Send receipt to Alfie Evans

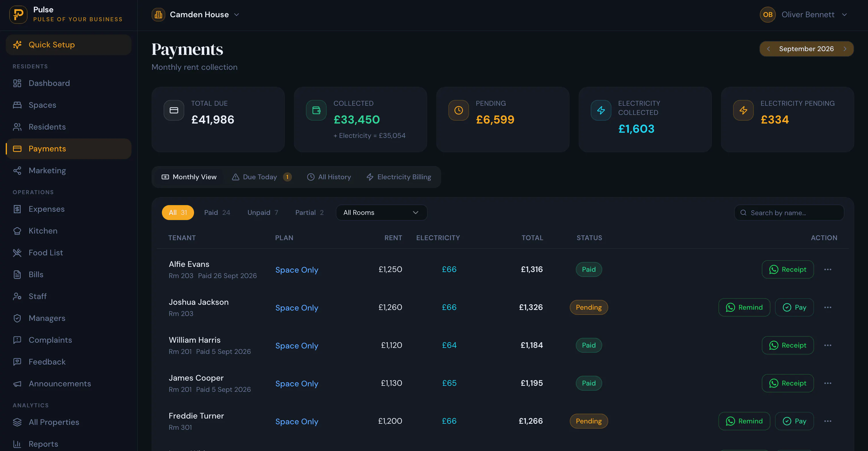[787, 269]
